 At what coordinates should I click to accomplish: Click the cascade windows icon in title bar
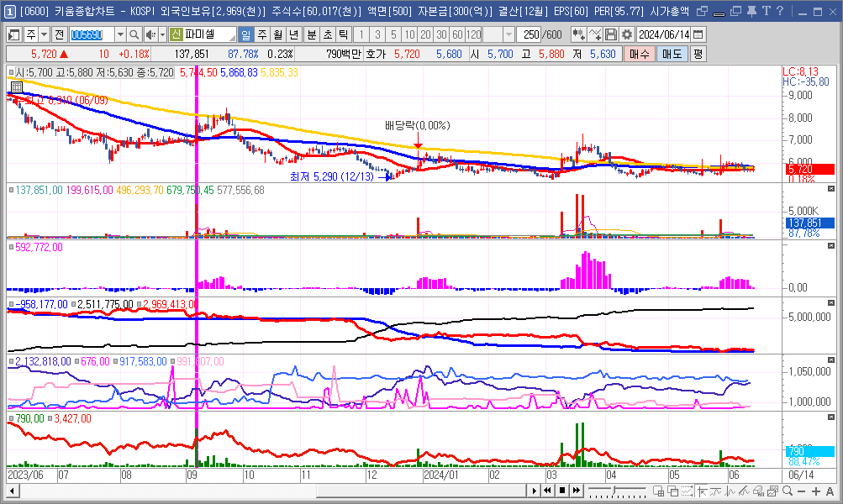pos(735,11)
